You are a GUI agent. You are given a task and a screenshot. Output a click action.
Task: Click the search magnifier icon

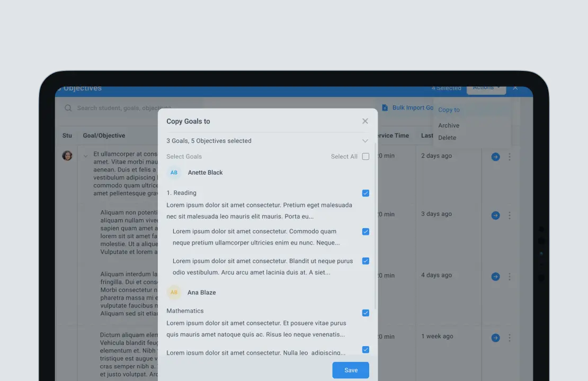[x=68, y=108]
